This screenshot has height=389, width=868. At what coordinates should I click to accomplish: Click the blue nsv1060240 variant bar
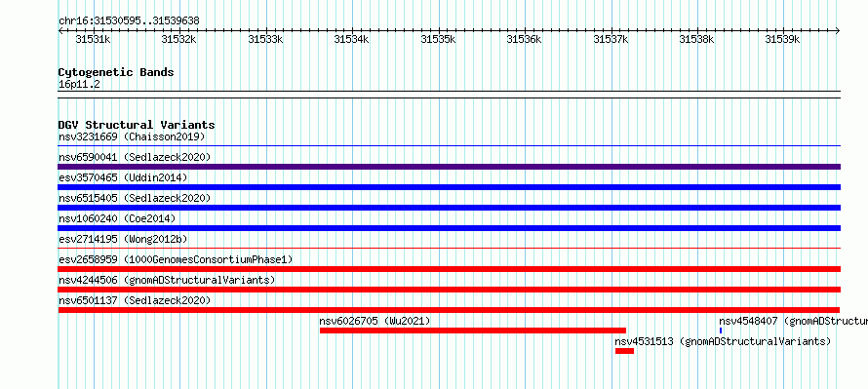pyautogui.click(x=449, y=228)
